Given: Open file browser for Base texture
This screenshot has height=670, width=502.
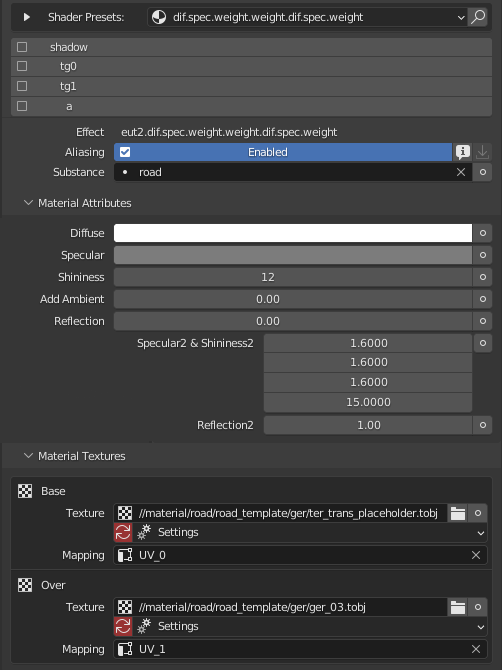Looking at the screenshot, I should tap(458, 513).
